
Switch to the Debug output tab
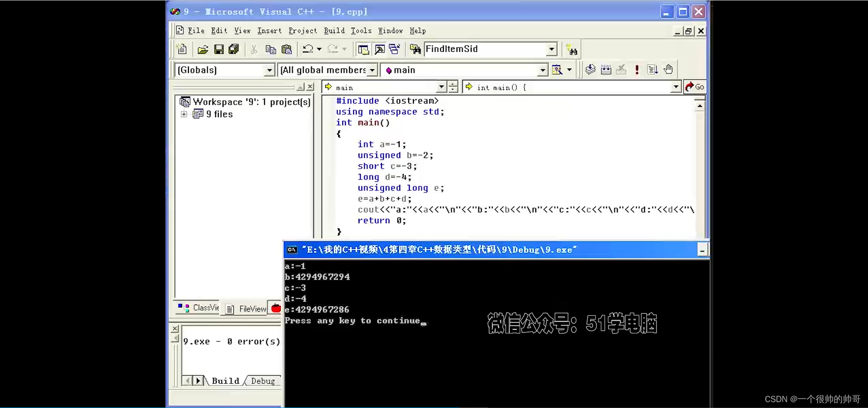tap(263, 381)
